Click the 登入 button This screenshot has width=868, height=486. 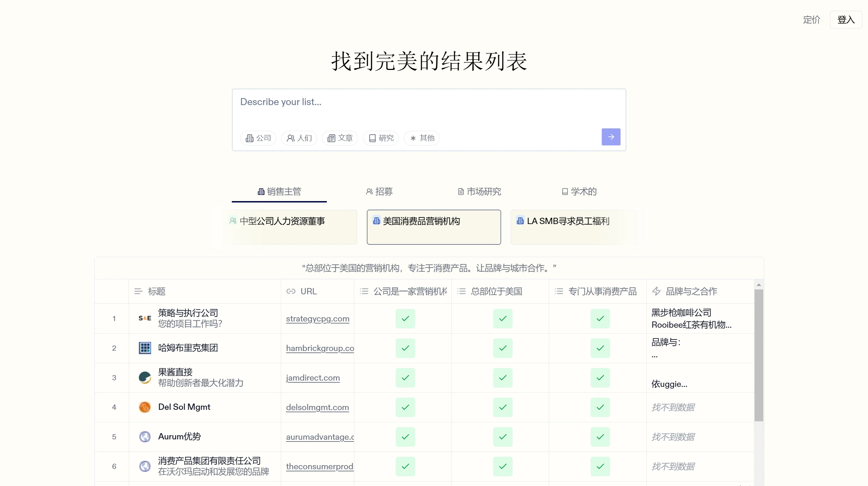(x=846, y=19)
